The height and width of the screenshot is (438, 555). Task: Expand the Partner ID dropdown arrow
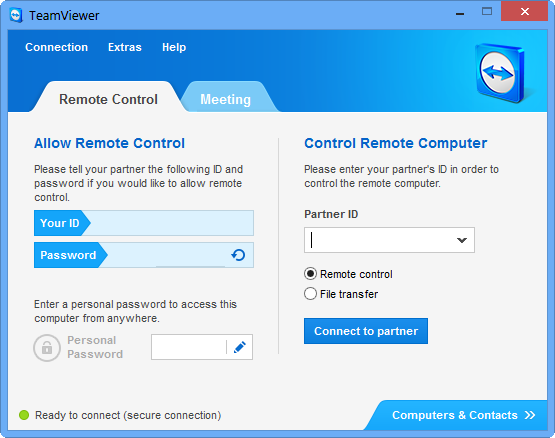pos(462,240)
